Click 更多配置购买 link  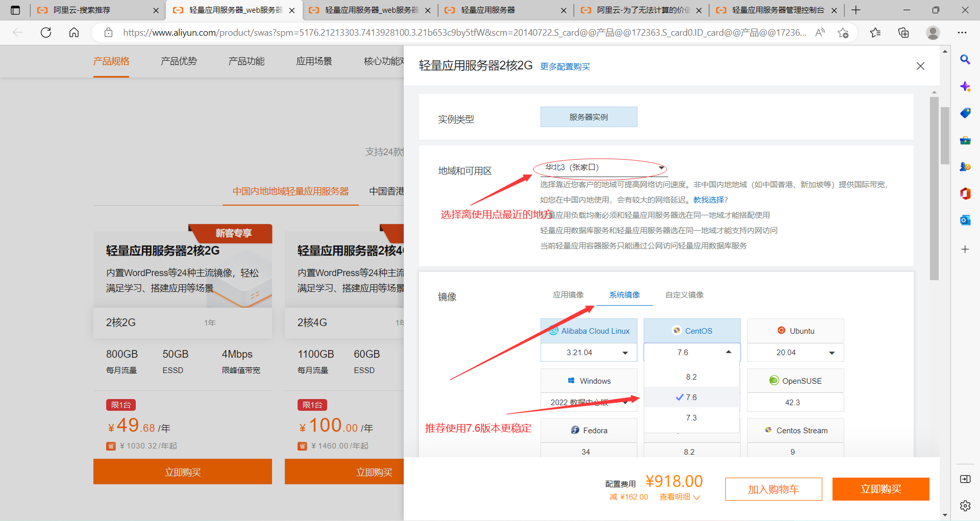tap(565, 67)
